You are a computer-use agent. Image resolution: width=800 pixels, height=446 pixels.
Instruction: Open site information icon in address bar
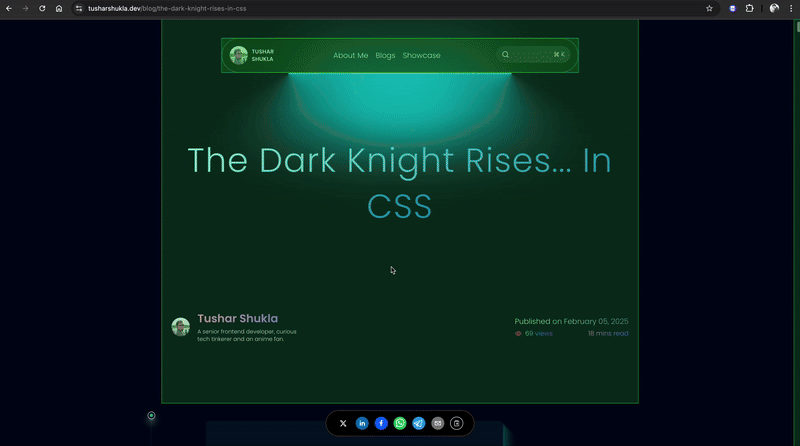tap(79, 9)
